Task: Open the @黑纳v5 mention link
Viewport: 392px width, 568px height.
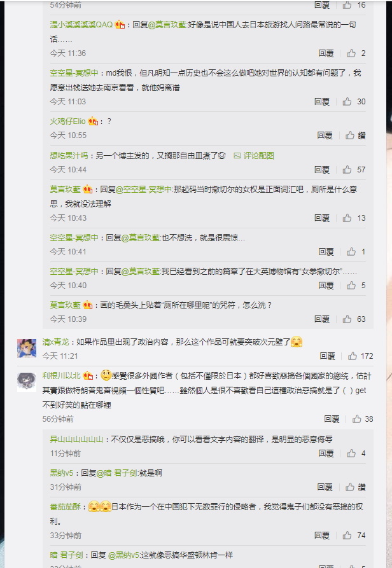Action: [123, 555]
